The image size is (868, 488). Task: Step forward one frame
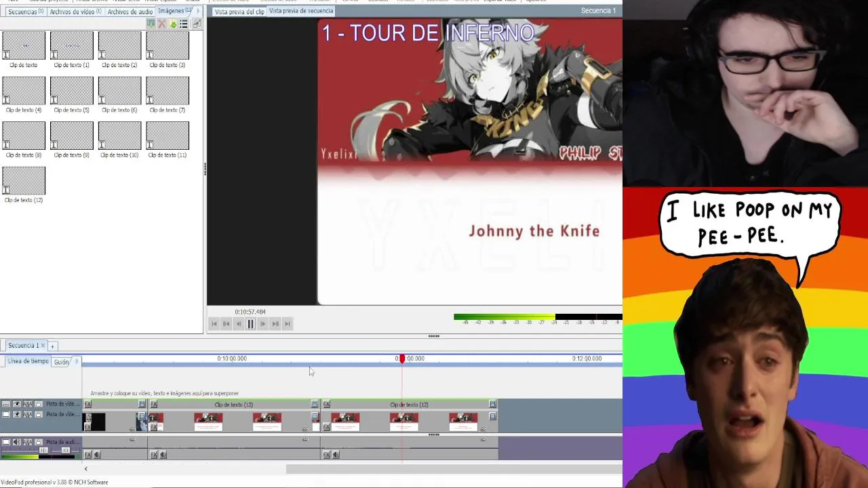click(x=263, y=324)
